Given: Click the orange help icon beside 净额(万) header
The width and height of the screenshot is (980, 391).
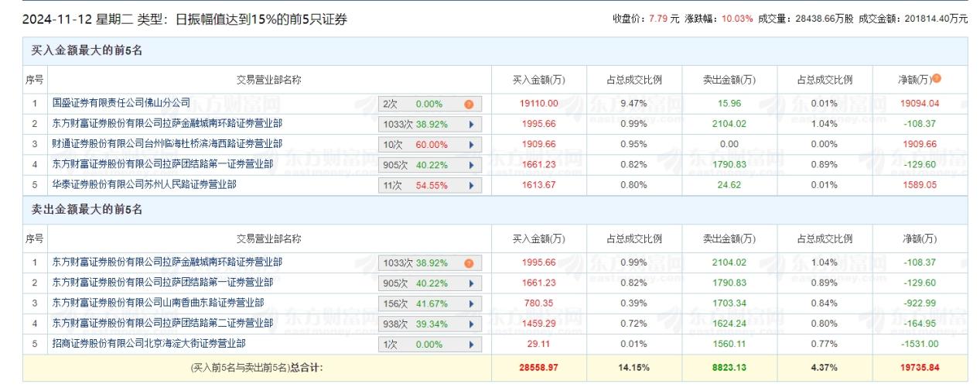Looking at the screenshot, I should coord(937,78).
